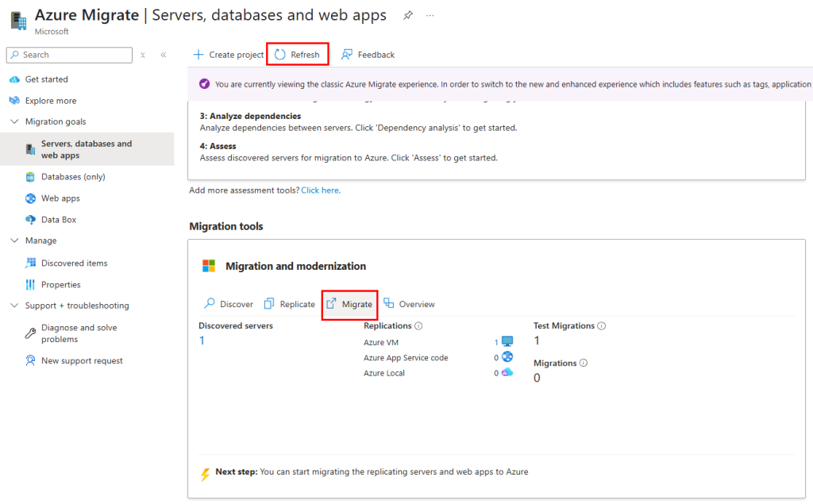Clear the sidebar search with X icon
Viewport: 813px width, 504px height.
click(x=143, y=55)
